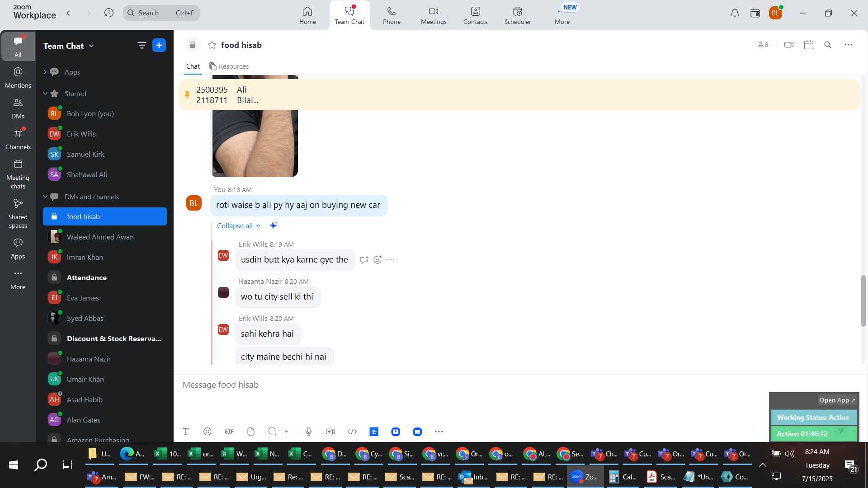
Task: Open Apps in the left rail
Action: (x=18, y=249)
